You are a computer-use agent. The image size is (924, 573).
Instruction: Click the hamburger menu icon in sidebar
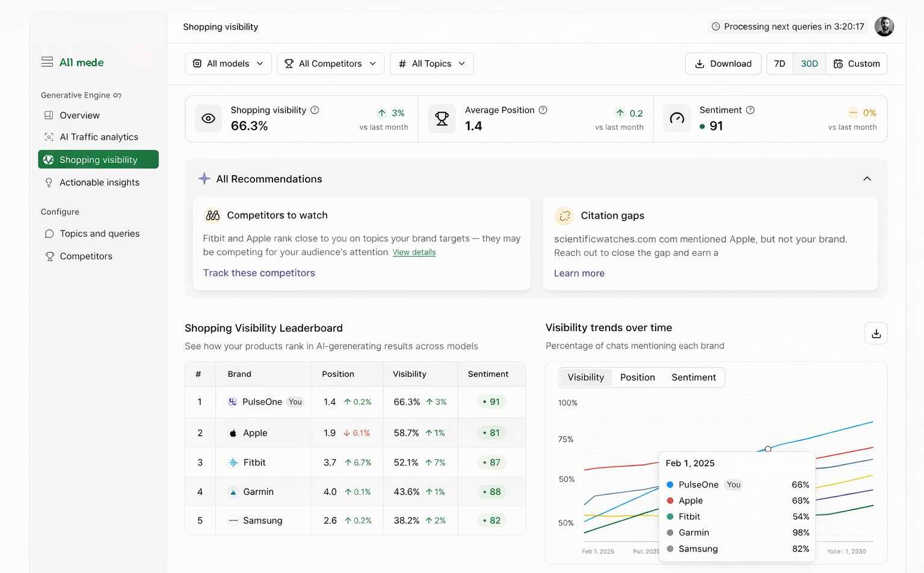(47, 62)
